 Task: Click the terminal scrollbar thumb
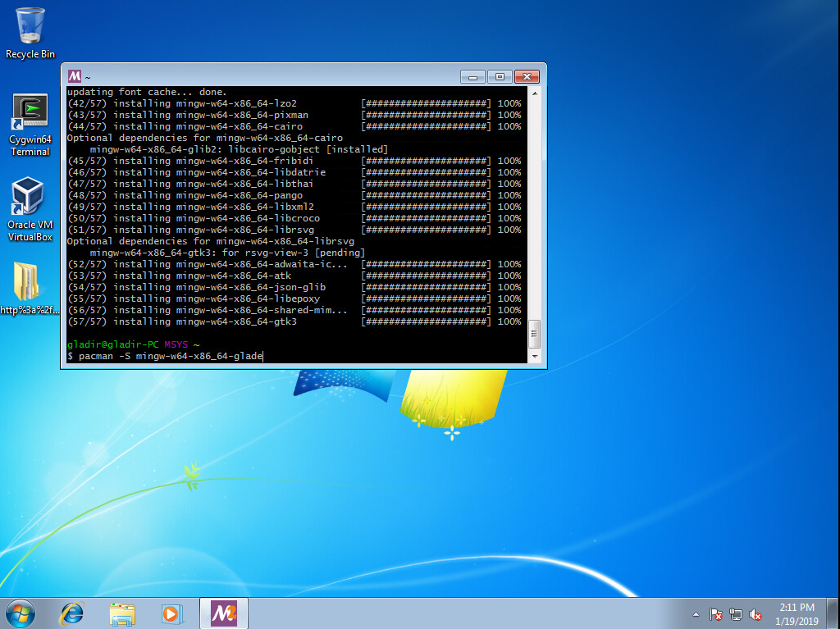pyautogui.click(x=535, y=334)
